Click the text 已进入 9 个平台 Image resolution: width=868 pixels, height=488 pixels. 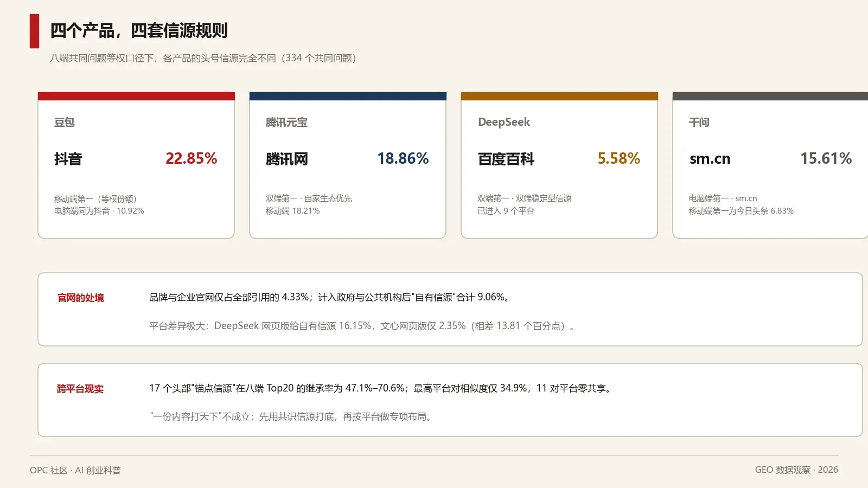[506, 211]
